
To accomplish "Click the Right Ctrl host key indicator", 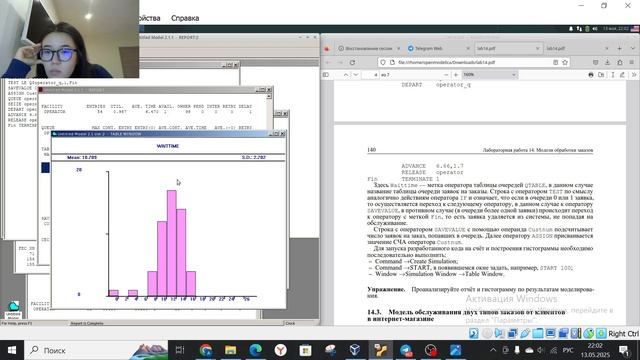I will coord(623,333).
